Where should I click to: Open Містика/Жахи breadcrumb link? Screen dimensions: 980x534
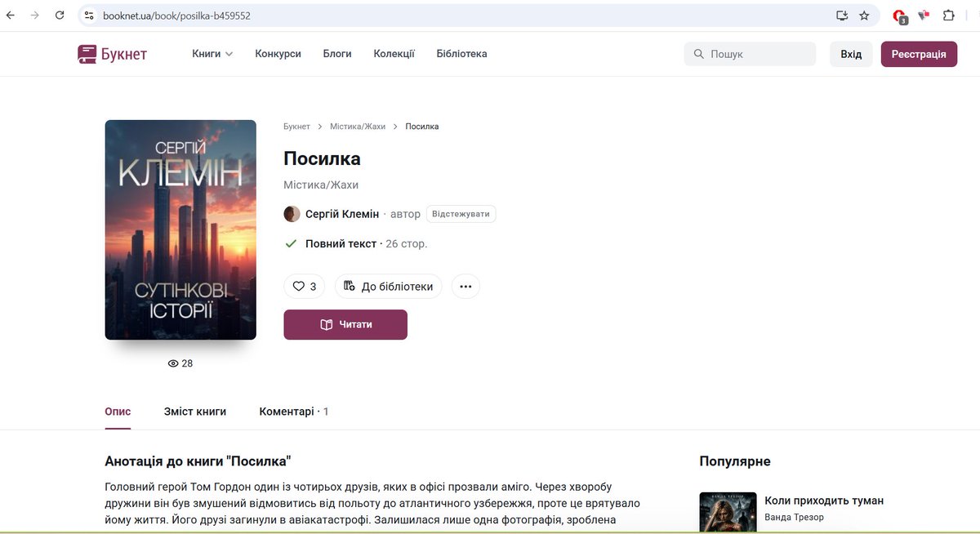click(x=358, y=127)
